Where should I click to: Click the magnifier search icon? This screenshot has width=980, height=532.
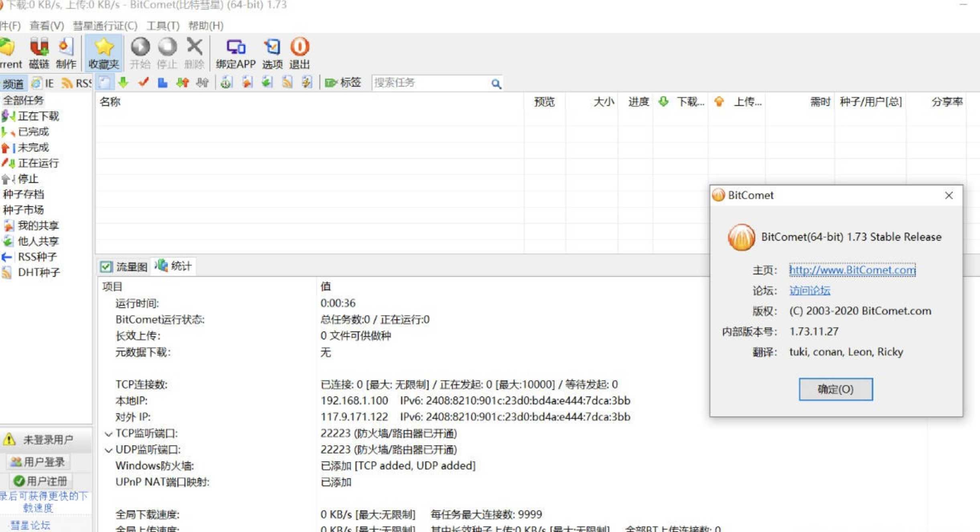coord(496,83)
